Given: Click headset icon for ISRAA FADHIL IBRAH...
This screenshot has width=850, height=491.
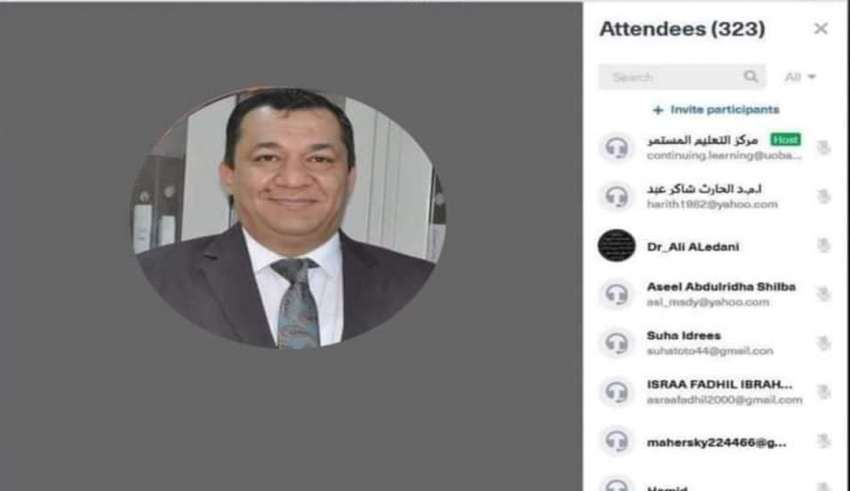Looking at the screenshot, I should click(616, 392).
